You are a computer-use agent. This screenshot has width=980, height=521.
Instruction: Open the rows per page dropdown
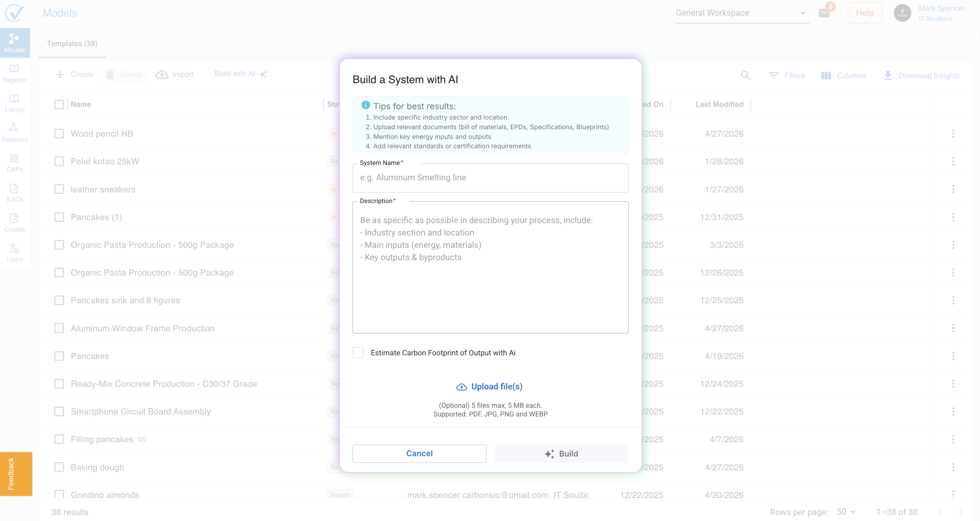click(846, 512)
